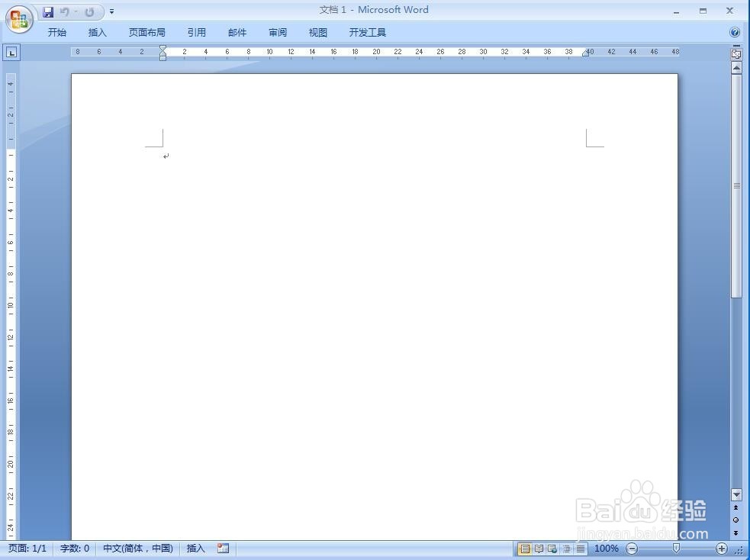Click the tab stop selector L box

pos(12,52)
